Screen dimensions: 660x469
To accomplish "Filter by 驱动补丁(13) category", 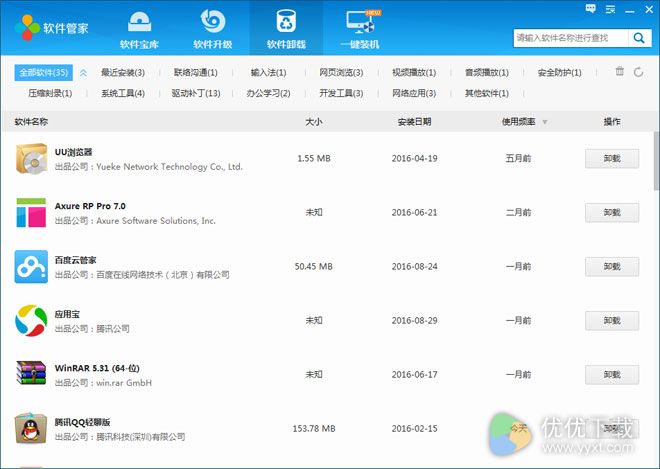I will click(195, 93).
